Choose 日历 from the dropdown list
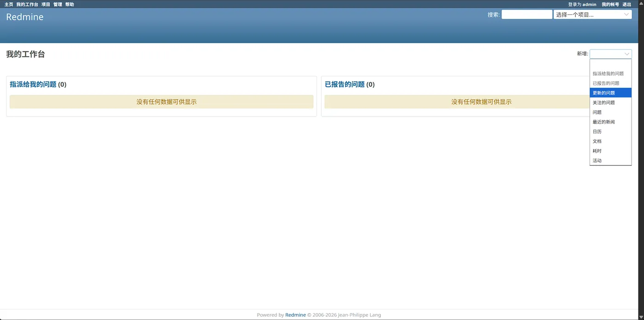 (610, 131)
